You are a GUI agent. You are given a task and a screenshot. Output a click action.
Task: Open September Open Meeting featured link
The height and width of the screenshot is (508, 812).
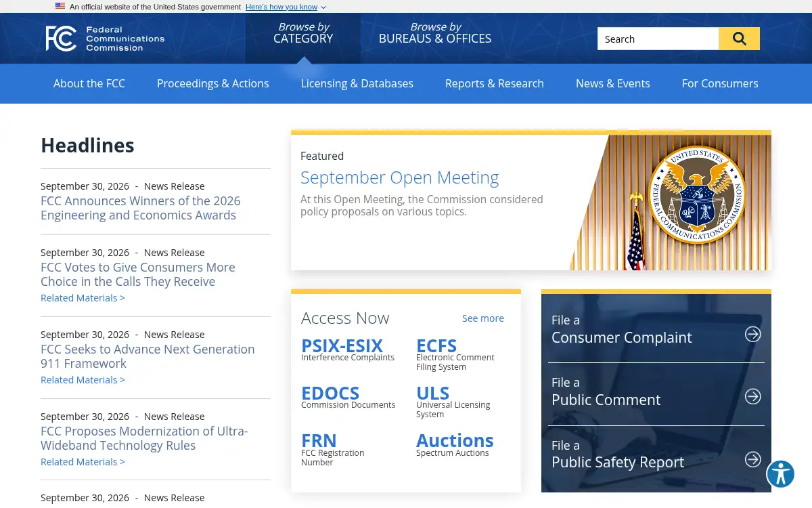pyautogui.click(x=400, y=177)
